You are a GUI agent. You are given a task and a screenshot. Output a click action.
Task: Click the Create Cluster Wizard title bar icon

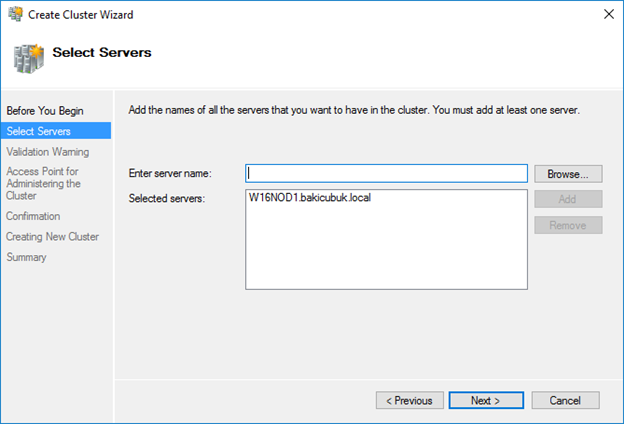[15, 14]
